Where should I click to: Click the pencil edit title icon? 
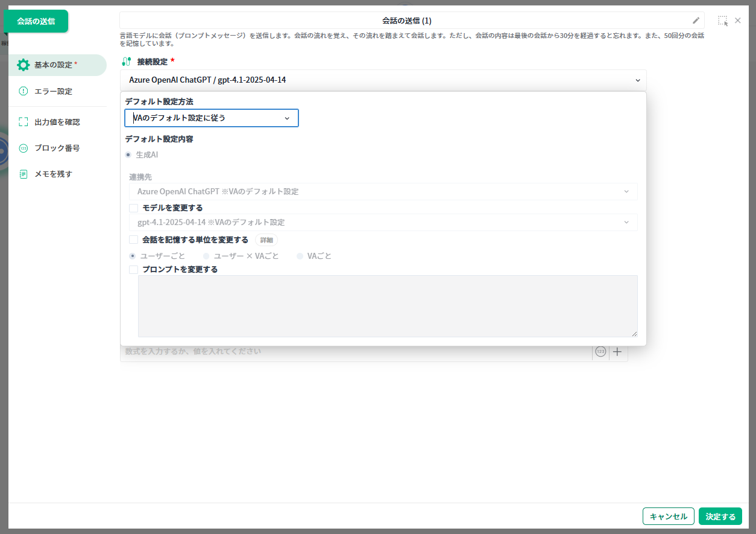pyautogui.click(x=696, y=21)
